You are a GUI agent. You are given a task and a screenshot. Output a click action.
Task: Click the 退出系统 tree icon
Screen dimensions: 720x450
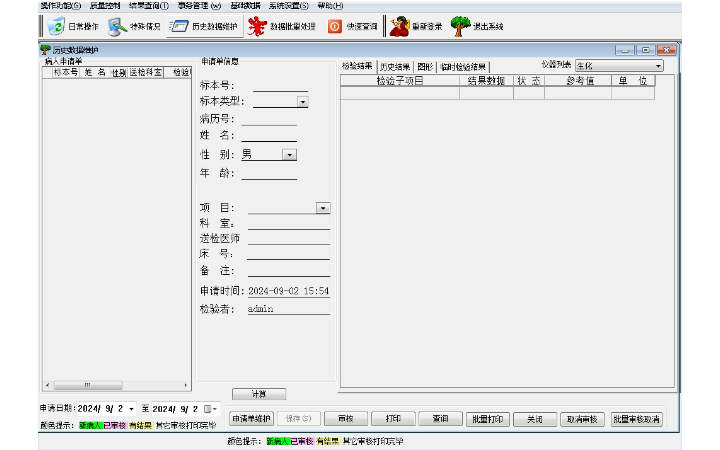point(460,26)
